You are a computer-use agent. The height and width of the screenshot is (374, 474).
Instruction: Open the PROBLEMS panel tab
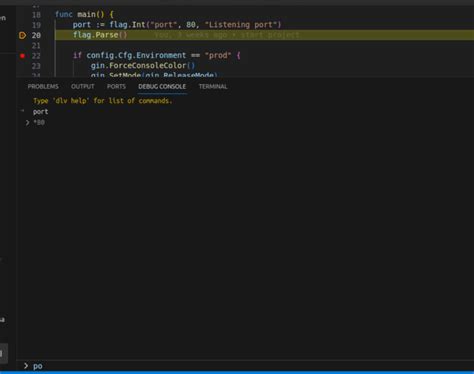(43, 87)
